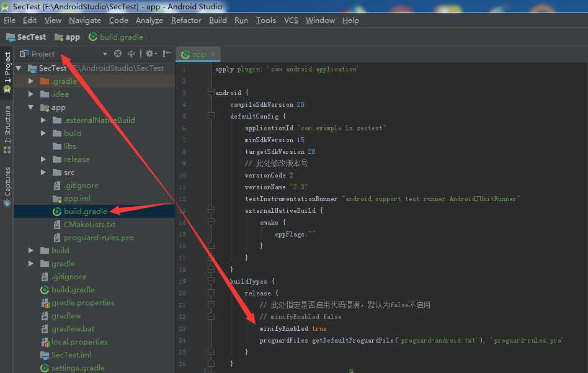Expand the .externalNativeBuild folder
Image resolution: width=588 pixels, height=373 pixels.
point(43,120)
